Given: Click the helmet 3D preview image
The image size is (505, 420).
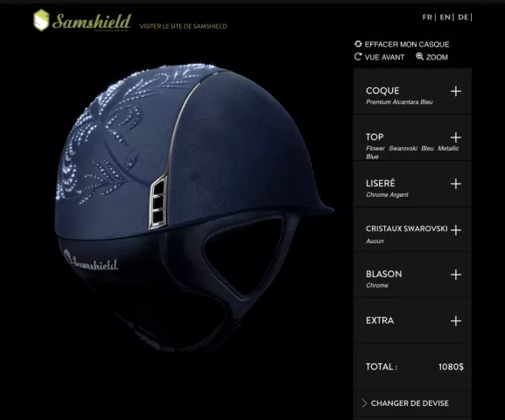Looking at the screenshot, I should click(193, 207).
